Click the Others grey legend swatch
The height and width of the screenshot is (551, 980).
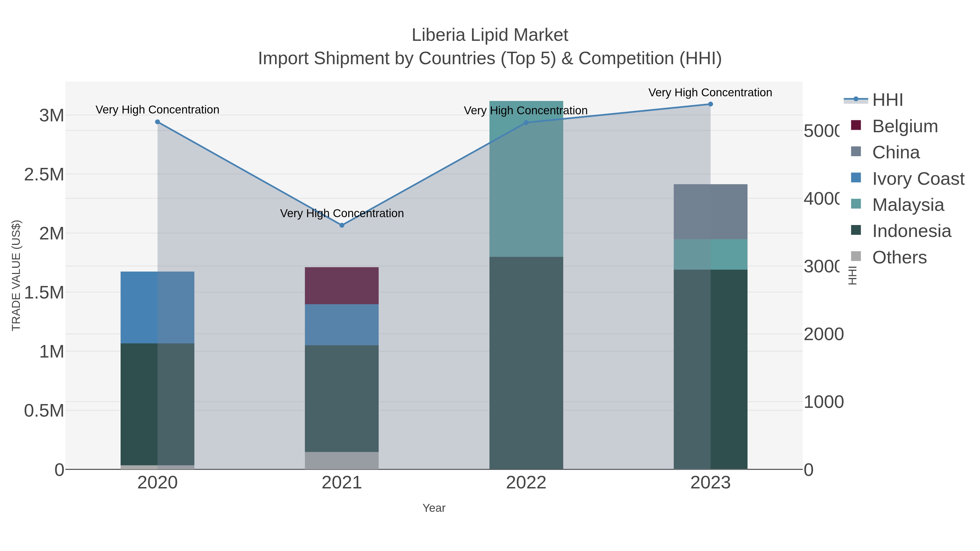click(x=856, y=256)
